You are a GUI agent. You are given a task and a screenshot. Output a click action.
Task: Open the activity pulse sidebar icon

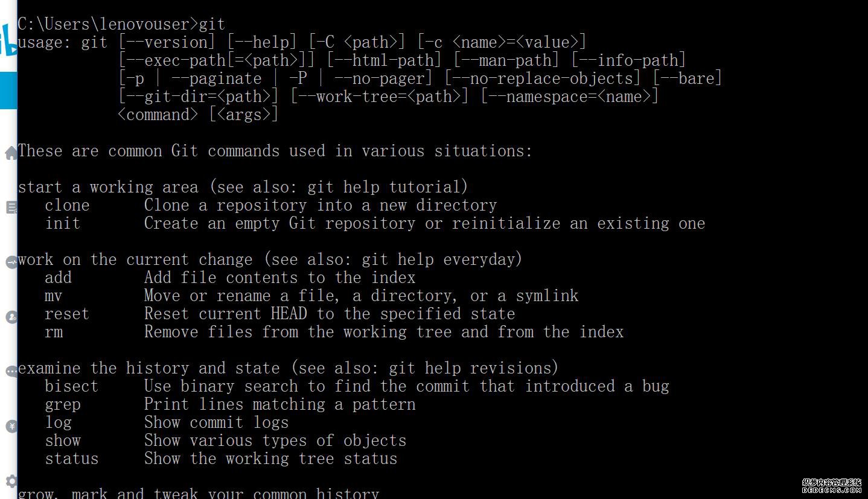pyautogui.click(x=10, y=262)
